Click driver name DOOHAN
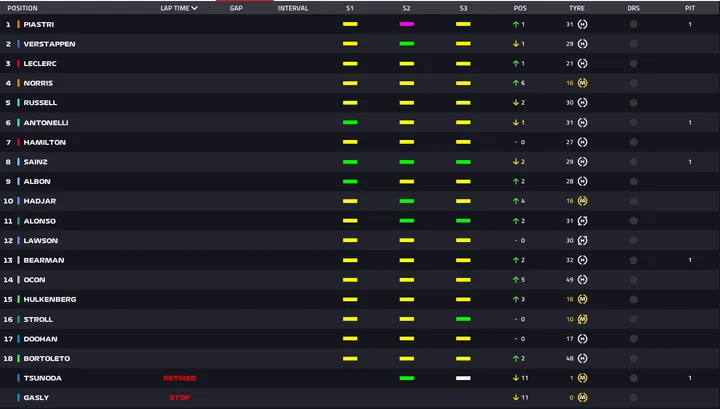Image resolution: width=720 pixels, height=409 pixels. coord(40,339)
